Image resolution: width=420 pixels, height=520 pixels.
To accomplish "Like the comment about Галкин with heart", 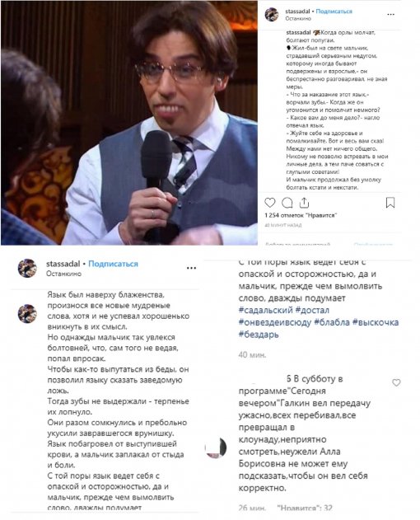I will 396,382.
